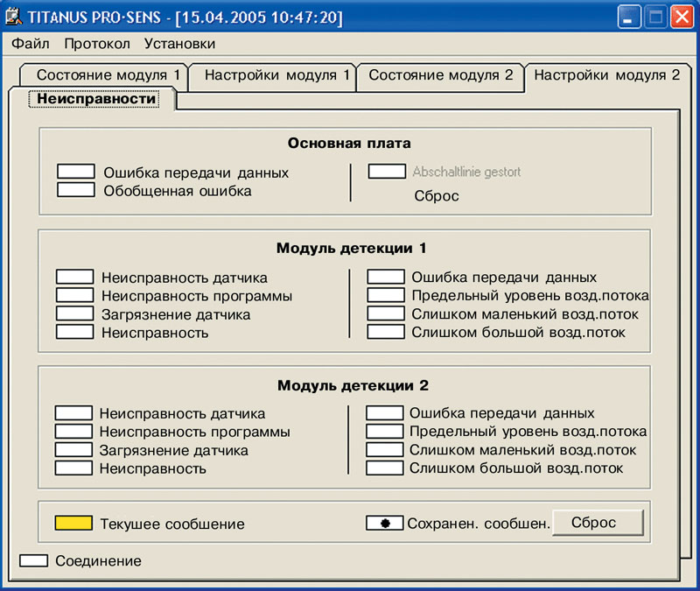Open the Установки menu
The width and height of the screenshot is (700, 591).
coord(179,44)
